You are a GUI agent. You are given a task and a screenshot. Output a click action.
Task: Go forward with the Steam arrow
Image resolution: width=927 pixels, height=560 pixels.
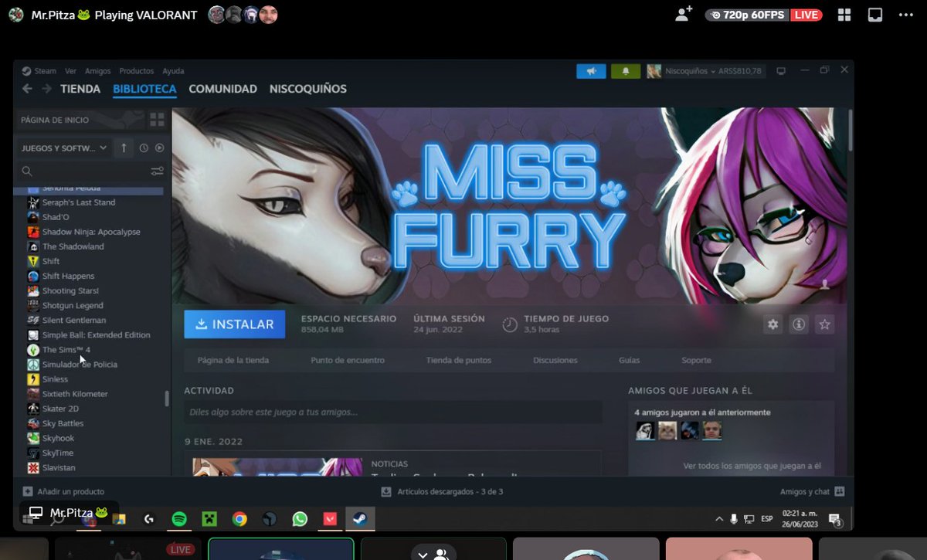46,89
